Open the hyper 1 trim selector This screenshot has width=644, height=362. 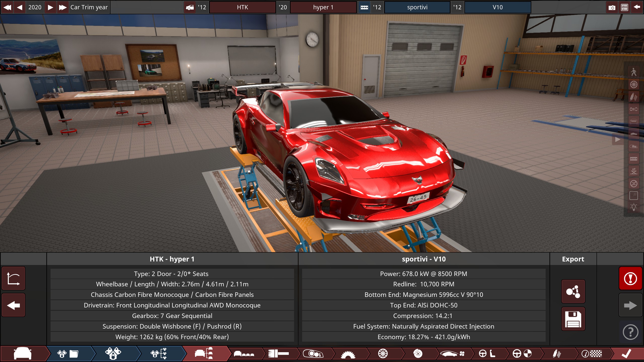pos(323,7)
